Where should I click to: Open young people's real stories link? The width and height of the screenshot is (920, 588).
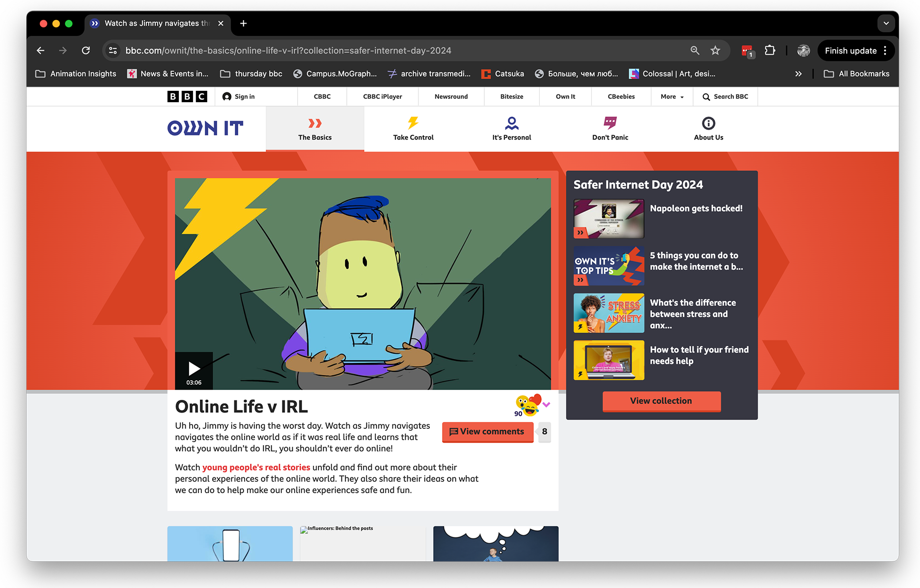[x=256, y=467]
